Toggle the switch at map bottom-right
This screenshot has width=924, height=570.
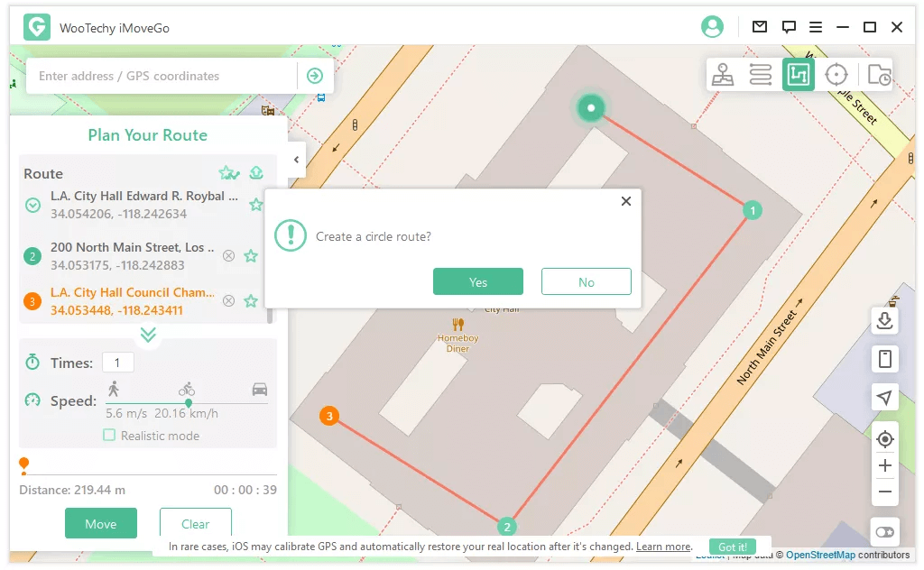point(884,532)
